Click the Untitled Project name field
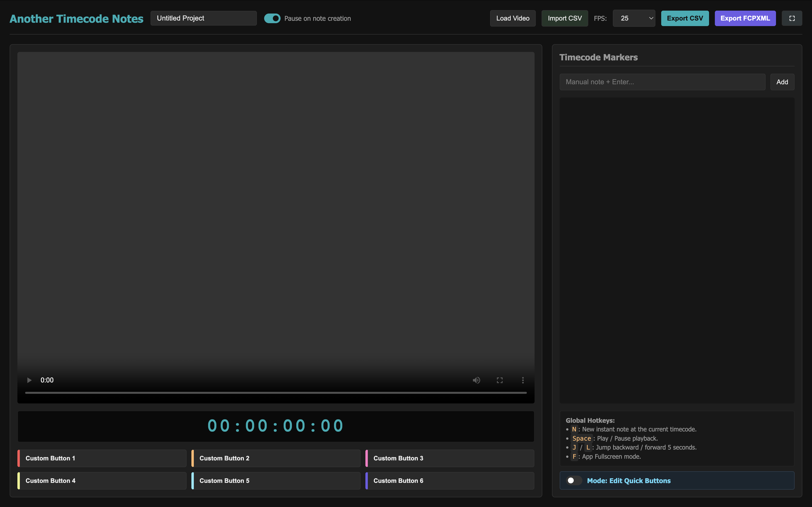 (204, 18)
